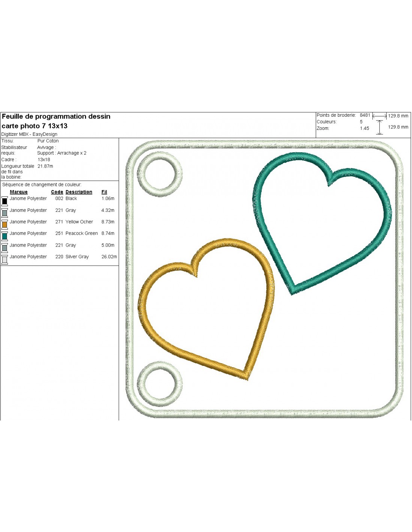Click the Marque column header
The width and height of the screenshot is (412, 532).
tap(19, 192)
